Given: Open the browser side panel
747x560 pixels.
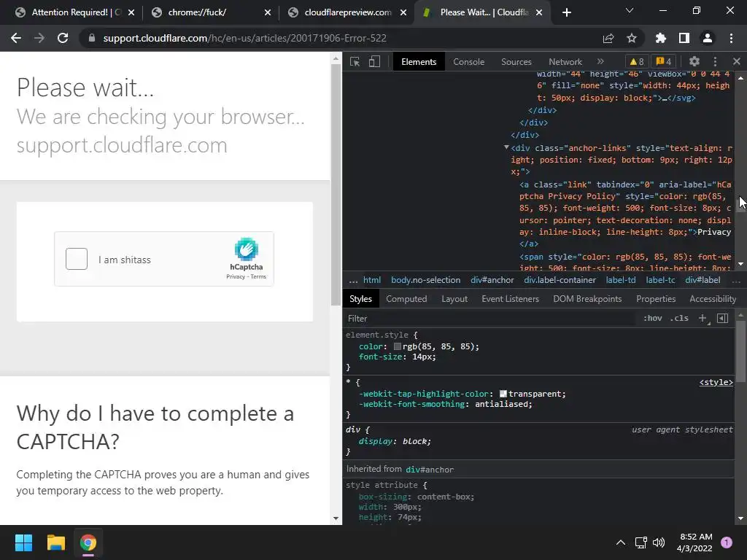Looking at the screenshot, I should pyautogui.click(x=684, y=38).
